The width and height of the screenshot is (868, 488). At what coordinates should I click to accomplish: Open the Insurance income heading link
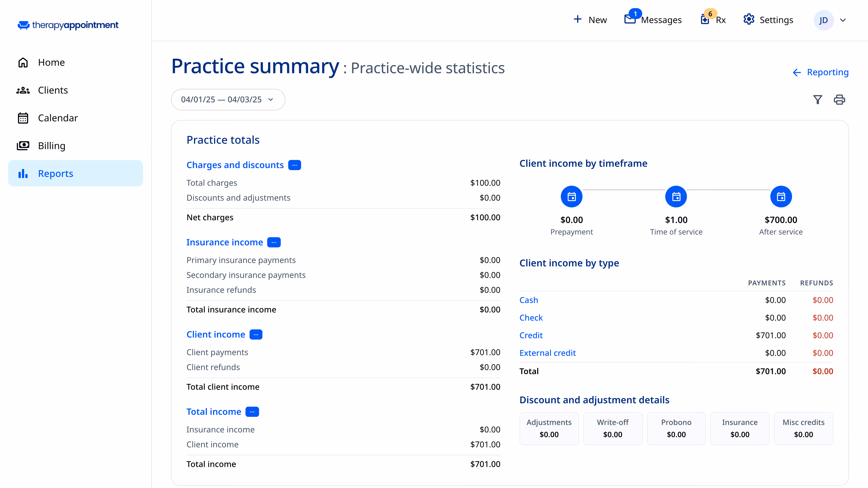225,242
